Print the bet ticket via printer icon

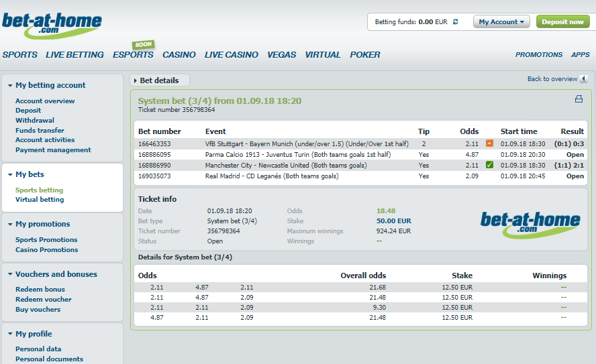click(579, 99)
